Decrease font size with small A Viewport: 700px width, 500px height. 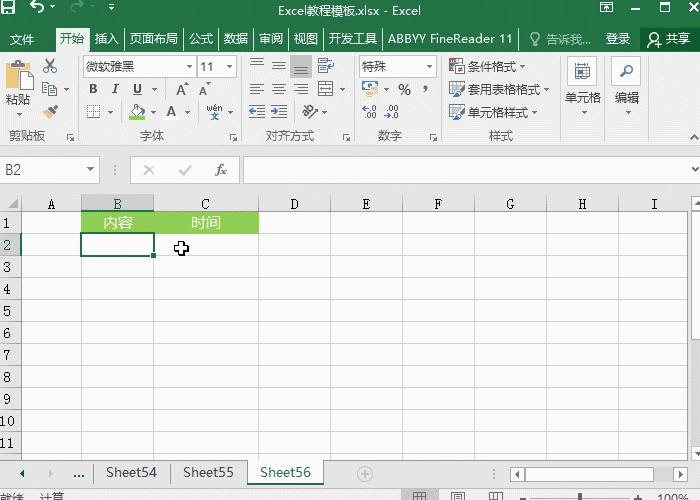[204, 89]
